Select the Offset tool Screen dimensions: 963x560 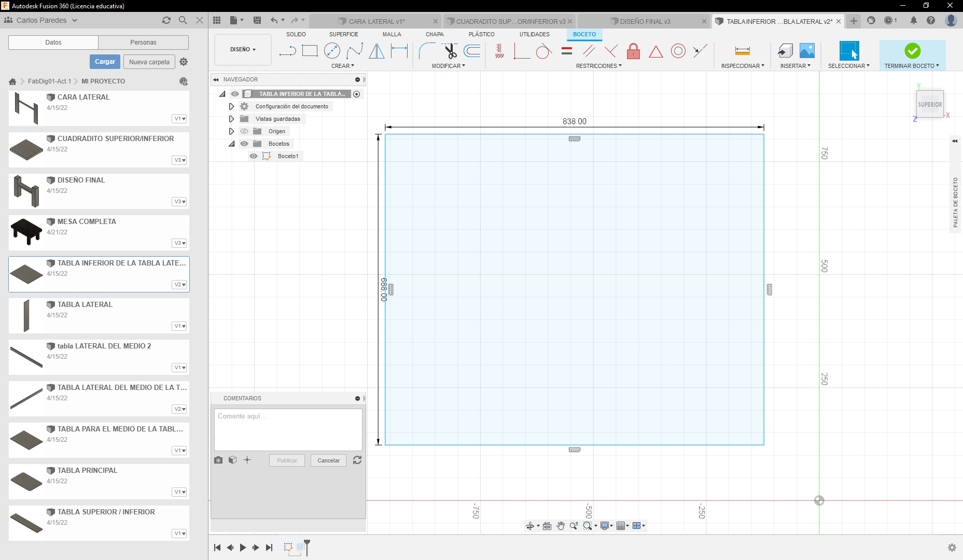pos(472,51)
